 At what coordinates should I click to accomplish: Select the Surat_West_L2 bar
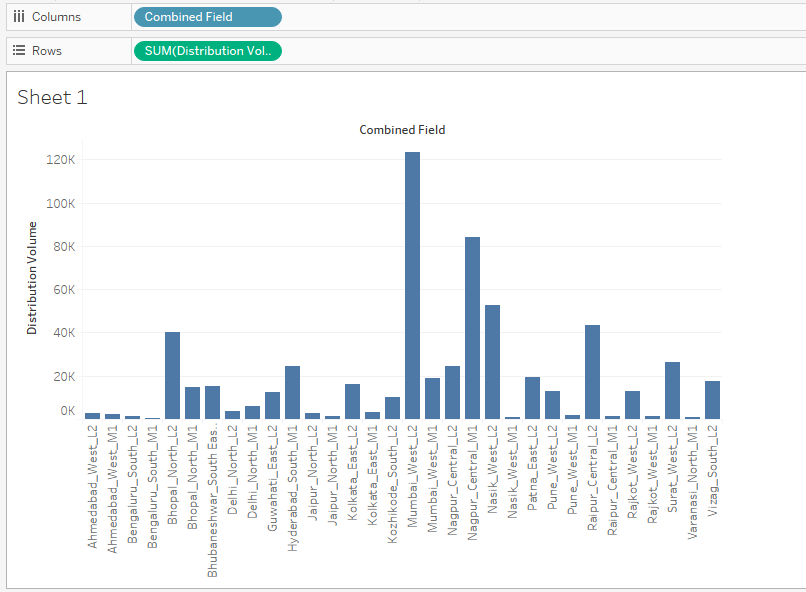672,390
